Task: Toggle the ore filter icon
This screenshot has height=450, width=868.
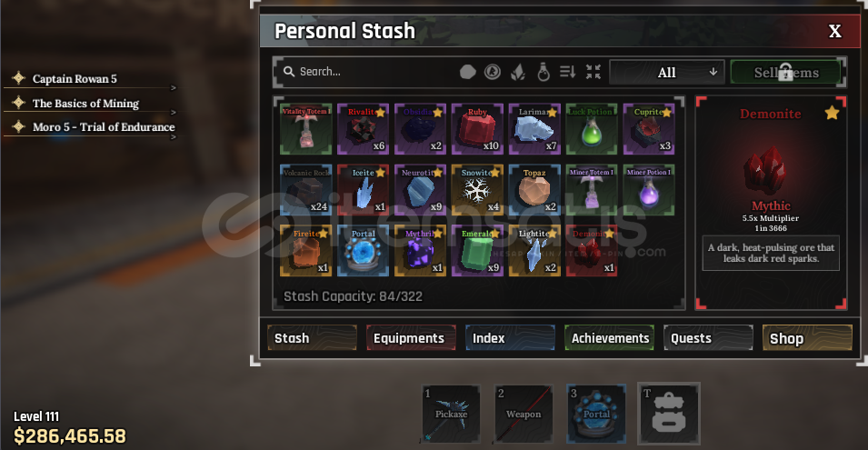Action: [468, 72]
